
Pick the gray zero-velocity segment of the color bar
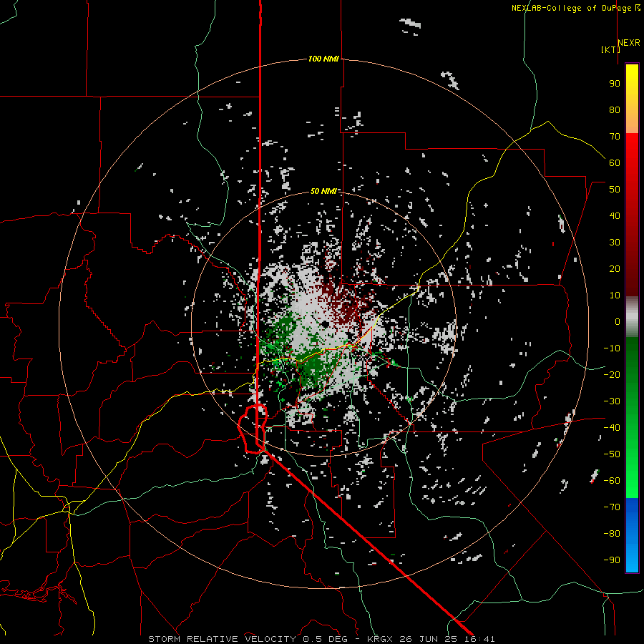coord(632,317)
